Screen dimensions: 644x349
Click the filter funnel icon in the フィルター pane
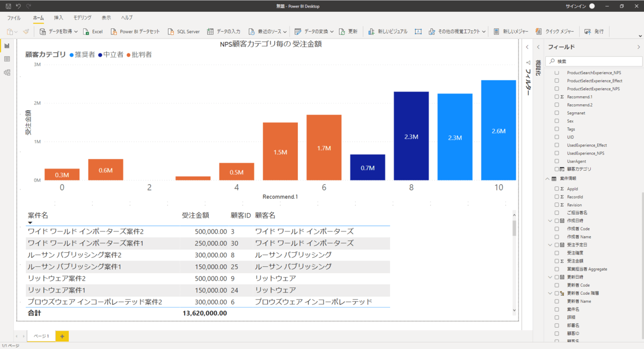tap(528, 62)
